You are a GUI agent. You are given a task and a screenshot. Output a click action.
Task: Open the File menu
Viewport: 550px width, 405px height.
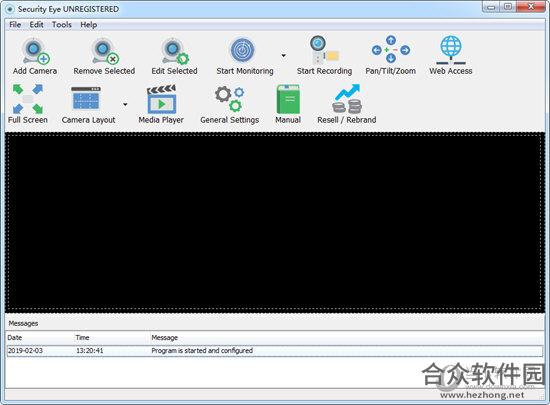[15, 25]
